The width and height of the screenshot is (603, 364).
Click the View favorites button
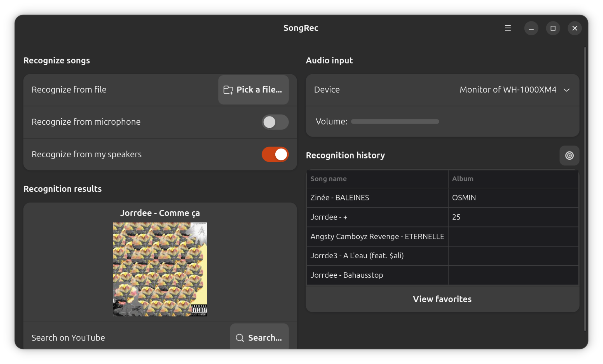point(442,299)
